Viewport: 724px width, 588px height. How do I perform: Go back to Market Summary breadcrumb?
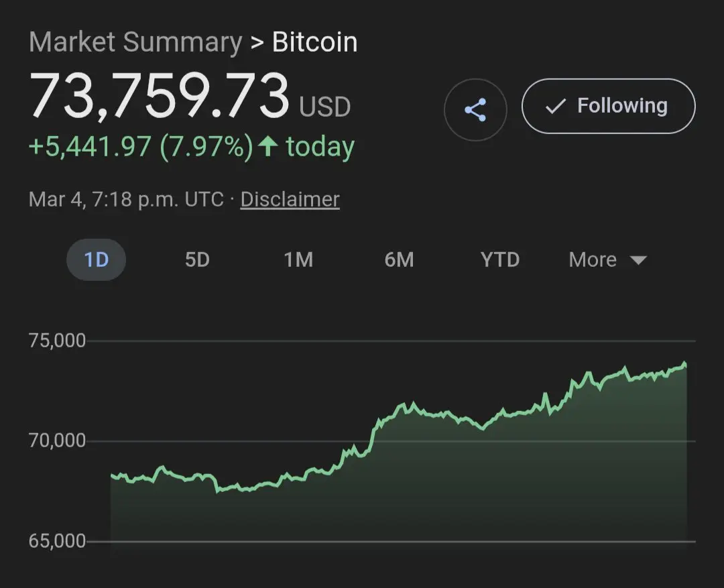135,42
